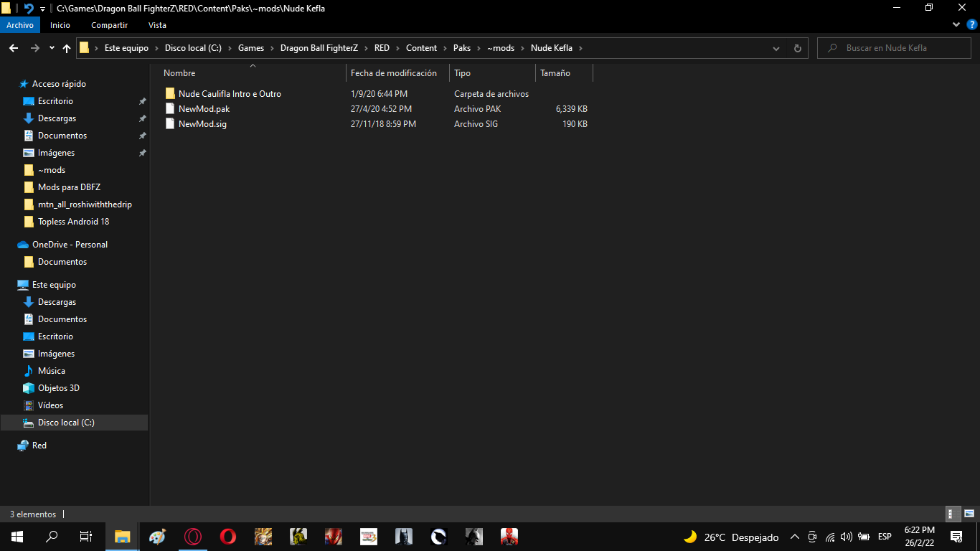Open the Archivo menu

(x=20, y=25)
